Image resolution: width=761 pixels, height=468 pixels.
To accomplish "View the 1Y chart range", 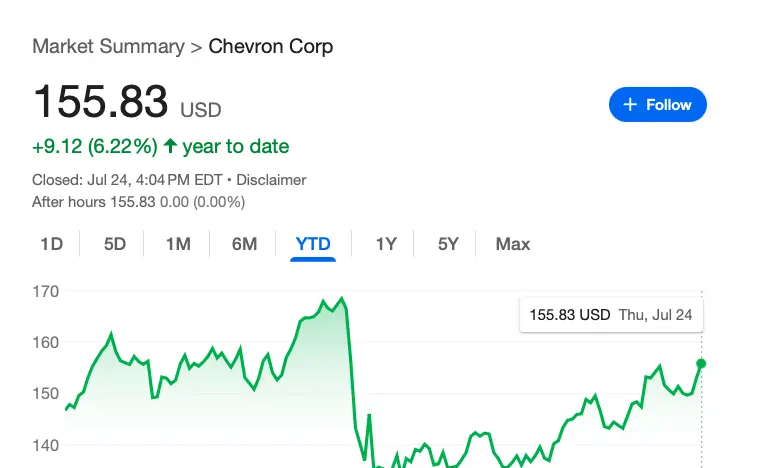I will [386, 244].
